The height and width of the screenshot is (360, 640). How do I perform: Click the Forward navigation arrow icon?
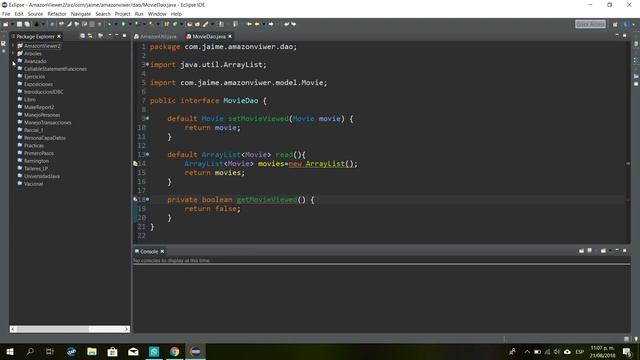[271, 24]
